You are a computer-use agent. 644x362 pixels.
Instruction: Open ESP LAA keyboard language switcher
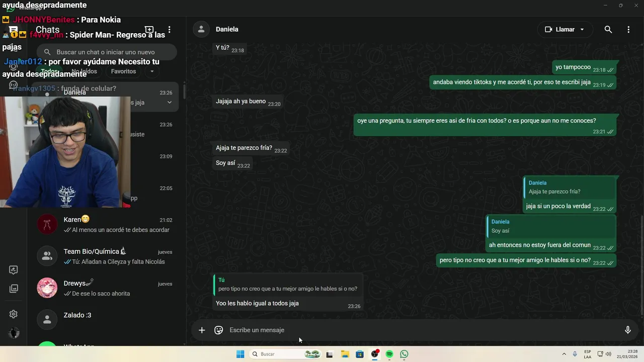point(588,354)
